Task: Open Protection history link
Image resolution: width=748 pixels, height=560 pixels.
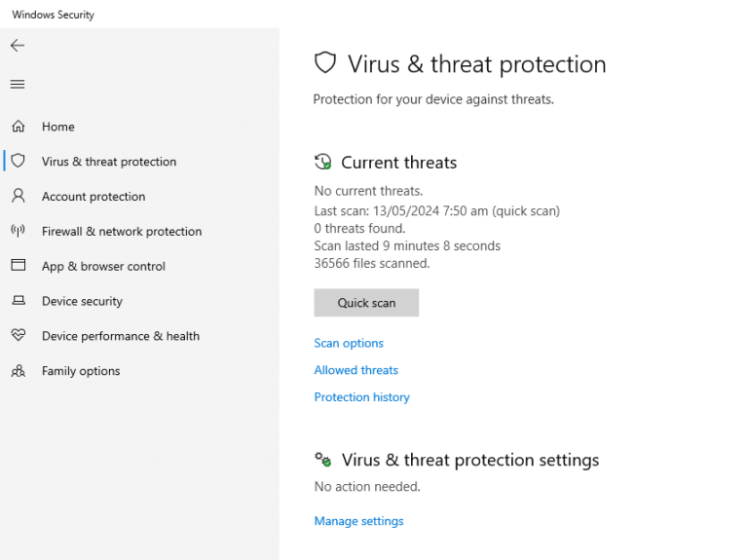Action: [361, 397]
